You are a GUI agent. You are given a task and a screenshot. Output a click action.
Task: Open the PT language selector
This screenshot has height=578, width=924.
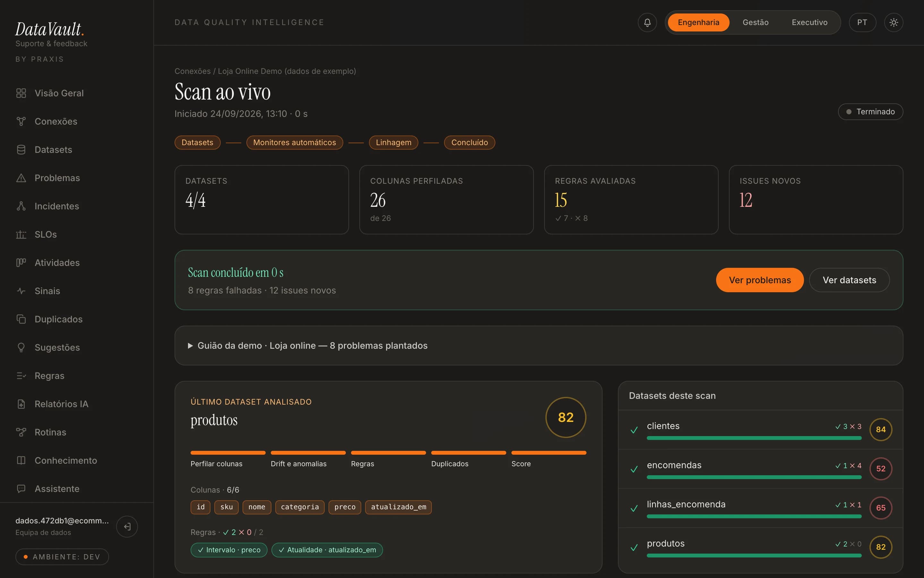[x=862, y=22]
